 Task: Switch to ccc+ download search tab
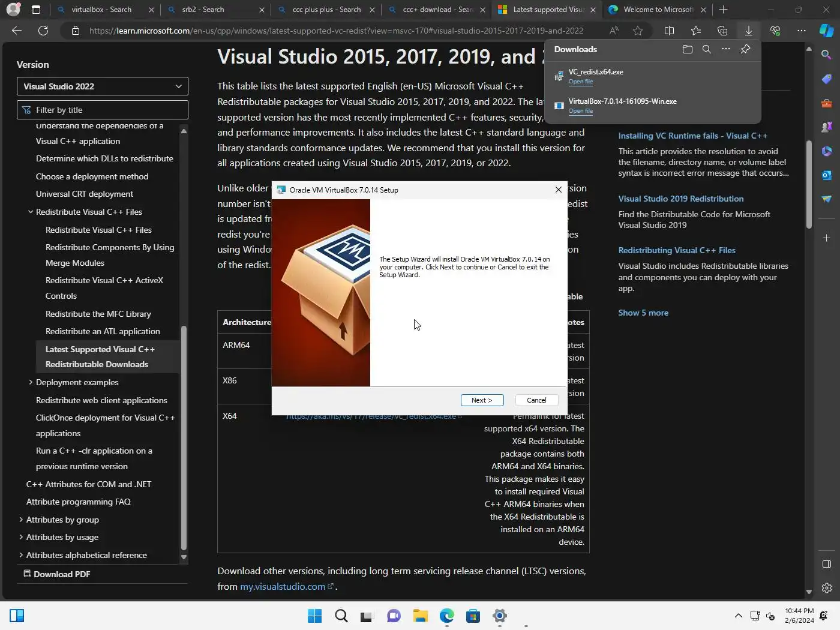[x=437, y=10]
